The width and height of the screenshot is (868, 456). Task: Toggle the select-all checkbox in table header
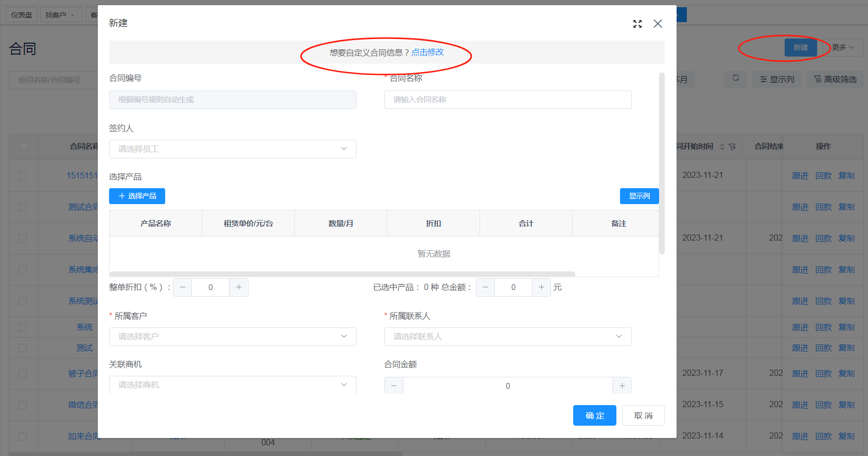(x=23, y=147)
